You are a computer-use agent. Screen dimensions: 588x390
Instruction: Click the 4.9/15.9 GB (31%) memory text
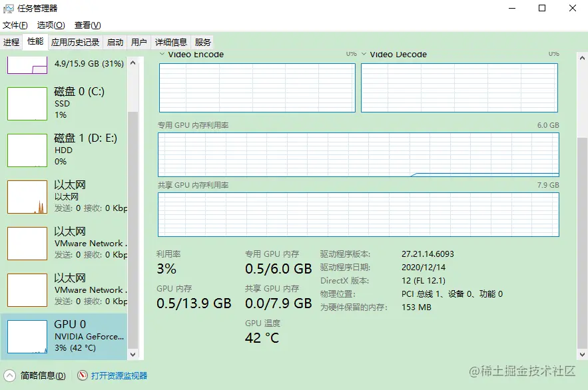click(x=89, y=63)
